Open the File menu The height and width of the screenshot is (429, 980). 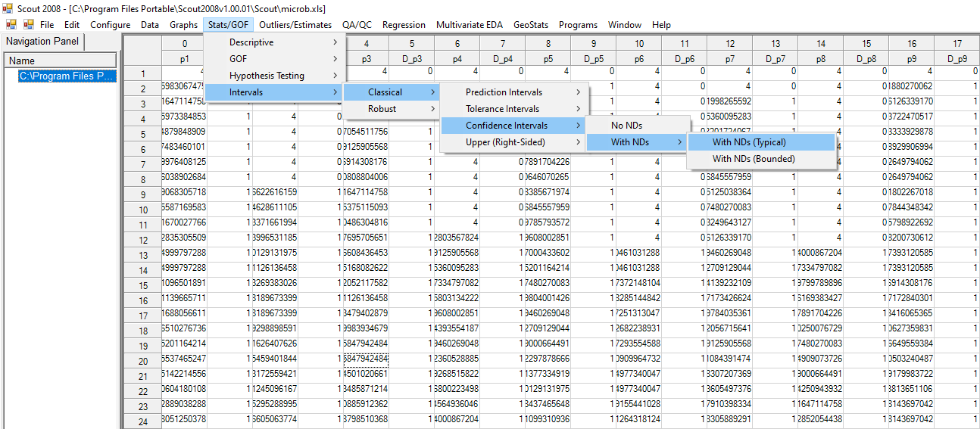[x=47, y=25]
